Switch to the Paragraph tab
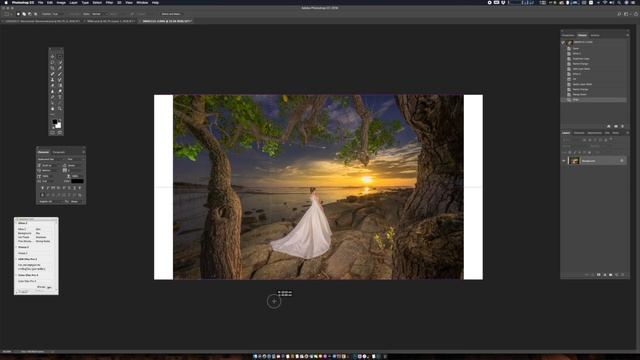Viewport: 640px width, 360px height. tap(59, 152)
